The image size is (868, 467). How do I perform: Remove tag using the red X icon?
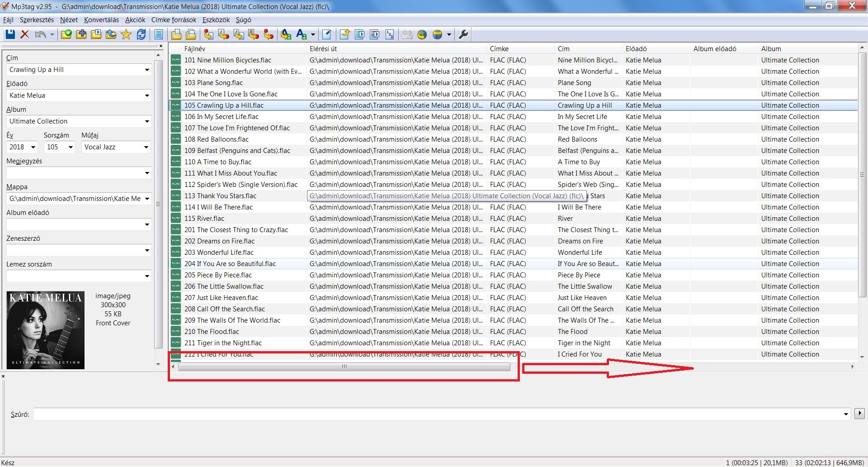pyautogui.click(x=25, y=34)
